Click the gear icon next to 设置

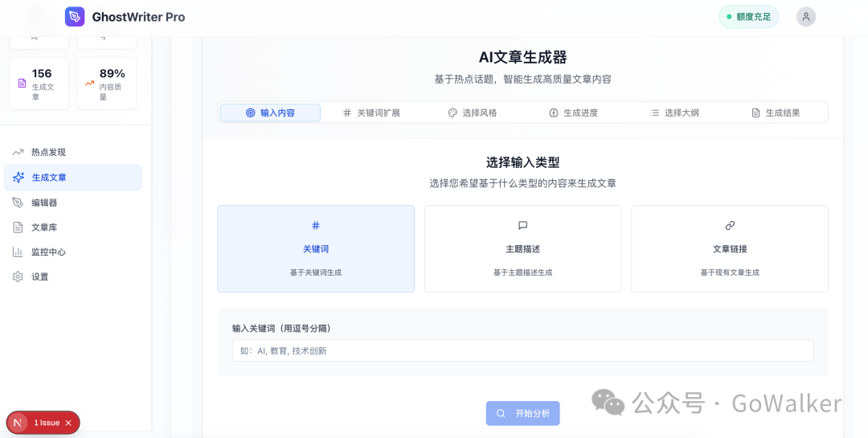pos(18,276)
